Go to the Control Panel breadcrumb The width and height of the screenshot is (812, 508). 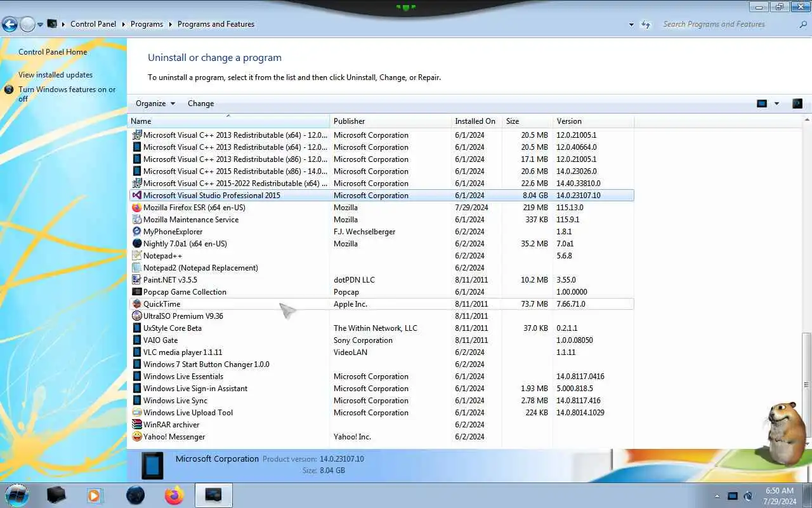tap(93, 24)
